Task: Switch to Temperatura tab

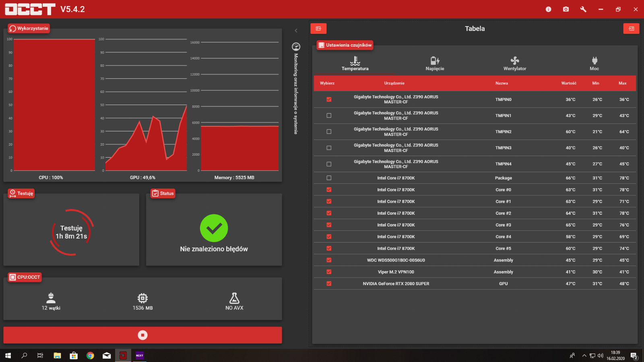Action: (x=355, y=64)
